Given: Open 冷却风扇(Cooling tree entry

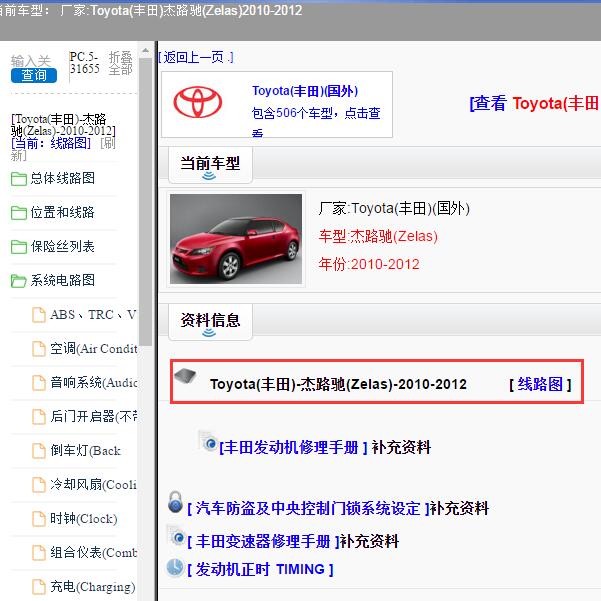Looking at the screenshot, I should click(x=94, y=484).
